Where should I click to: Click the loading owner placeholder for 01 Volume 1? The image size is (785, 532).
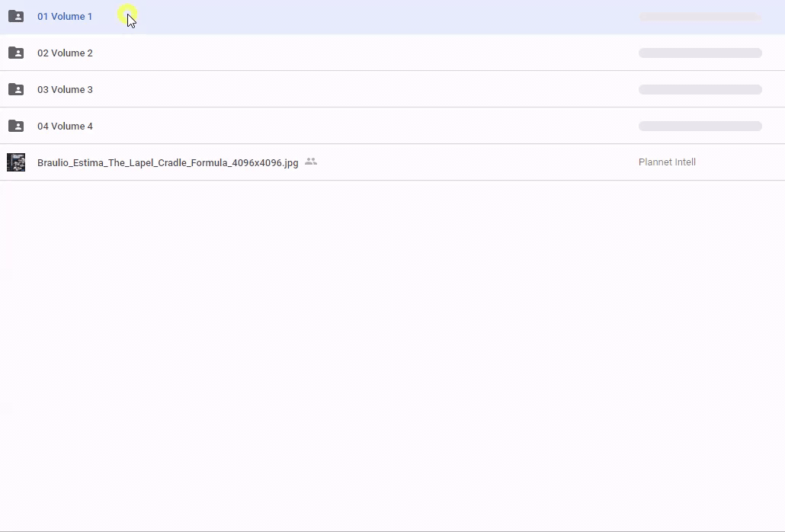[700, 17]
